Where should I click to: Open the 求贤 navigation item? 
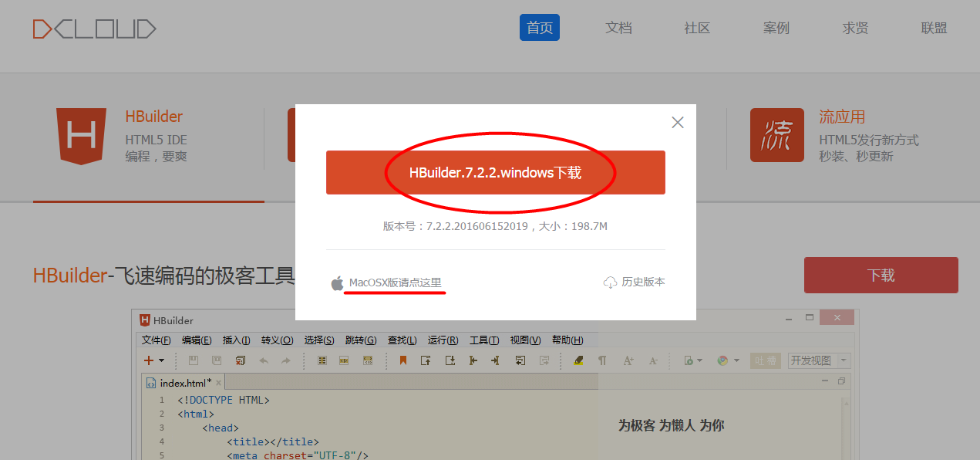tap(855, 28)
